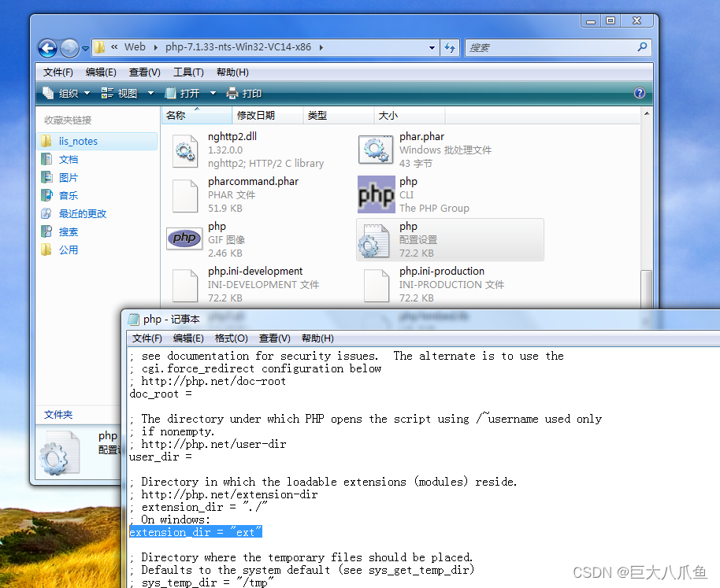Image resolution: width=720 pixels, height=588 pixels.
Task: Click the 打印 print toolbar button
Action: (x=244, y=94)
